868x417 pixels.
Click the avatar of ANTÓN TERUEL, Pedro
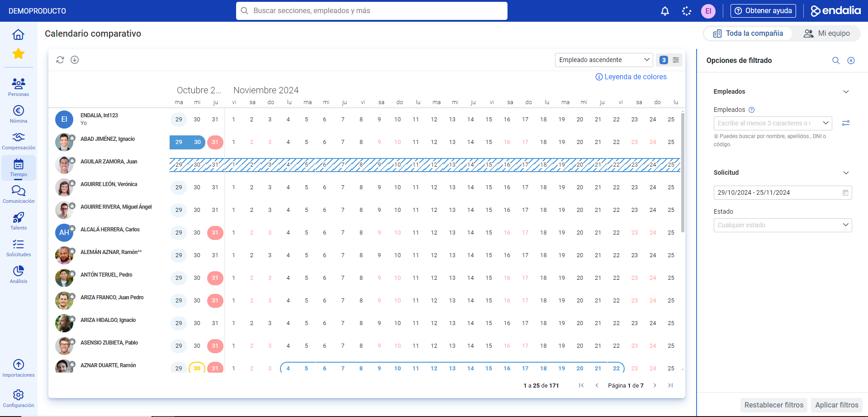64,278
